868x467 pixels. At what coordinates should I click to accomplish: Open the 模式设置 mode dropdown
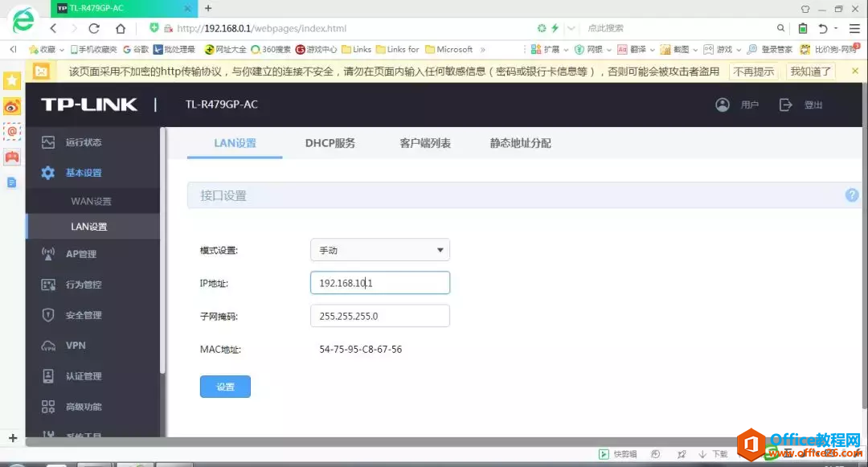pyautogui.click(x=379, y=250)
